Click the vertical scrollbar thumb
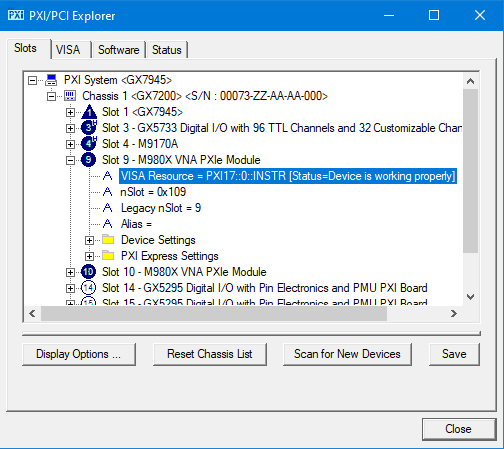The width and height of the screenshot is (504, 449). [470, 171]
